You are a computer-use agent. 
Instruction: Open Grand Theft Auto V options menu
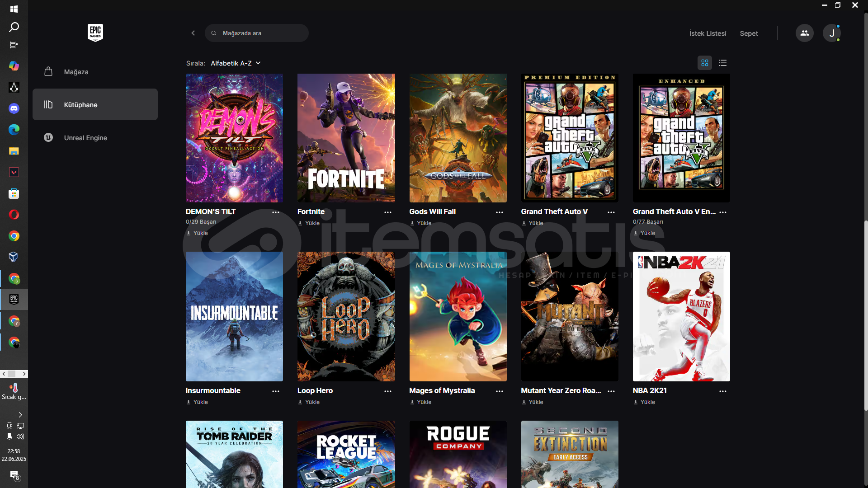point(611,212)
